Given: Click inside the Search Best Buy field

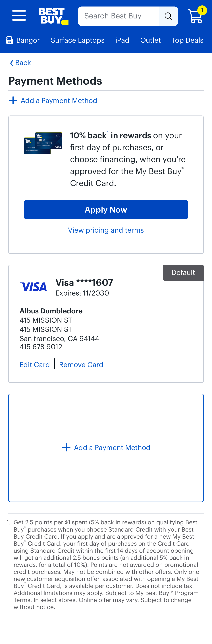Looking at the screenshot, I should 118,16.
